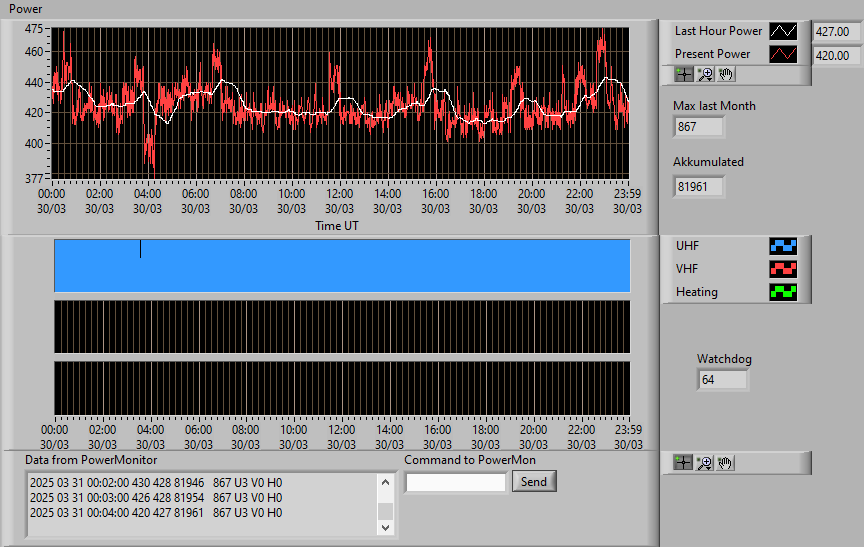
Task: Click the Last Hour Power value 427.00 field
Action: click(835, 31)
